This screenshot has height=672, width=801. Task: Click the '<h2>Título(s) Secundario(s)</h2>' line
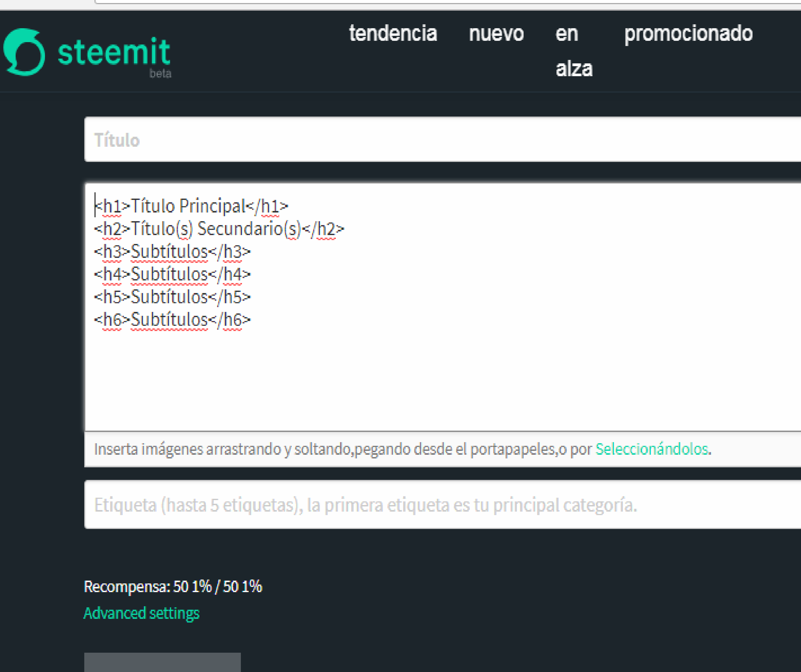(x=219, y=229)
